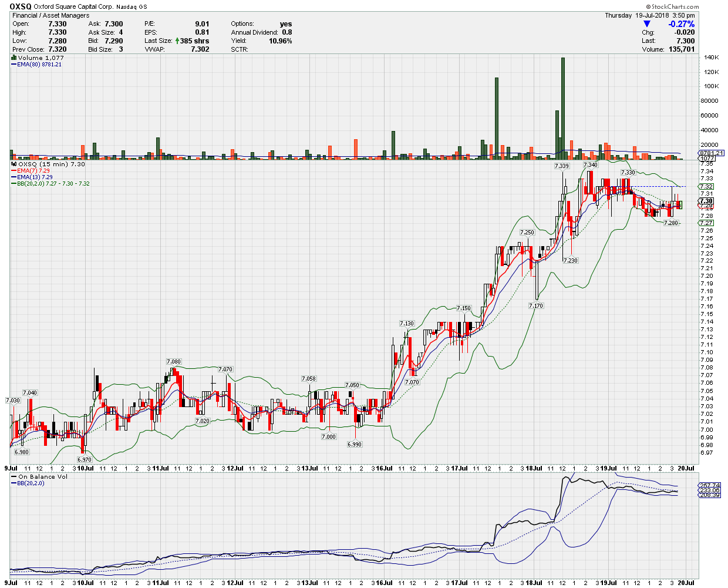Click the Last Size 385 shrs value
Viewport: 728px width, 588px height.
194,41
